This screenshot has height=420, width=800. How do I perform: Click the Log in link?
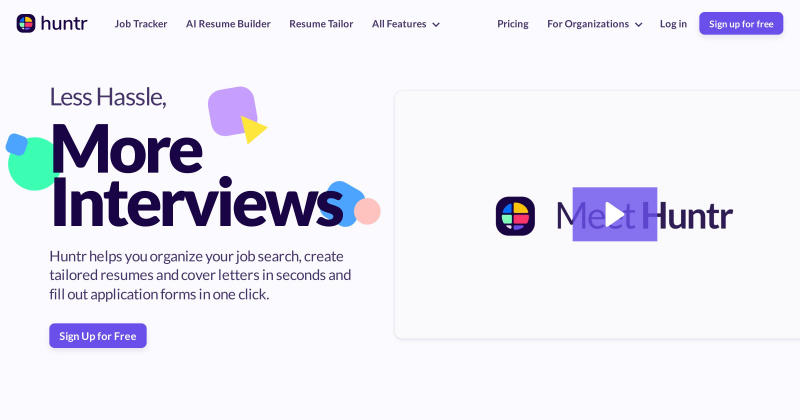673,24
